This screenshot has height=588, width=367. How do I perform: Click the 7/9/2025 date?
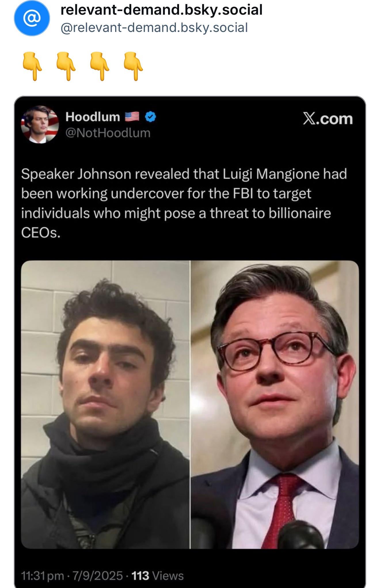click(98, 576)
